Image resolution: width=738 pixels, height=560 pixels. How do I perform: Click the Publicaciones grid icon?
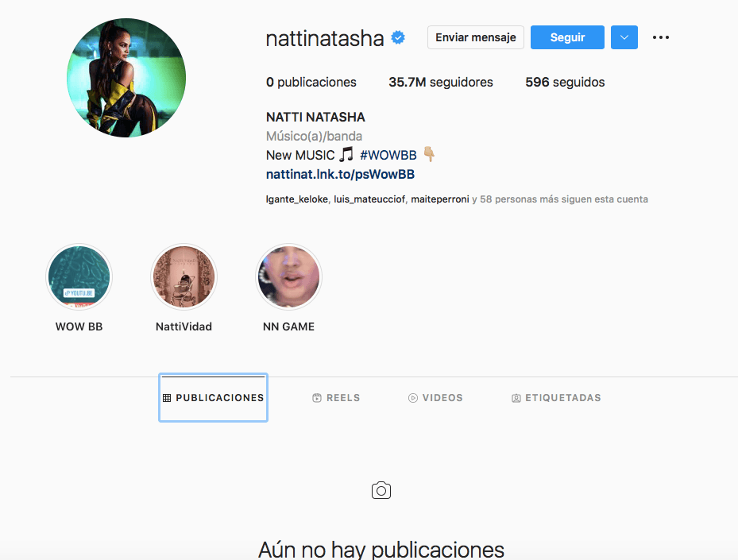[x=167, y=398]
